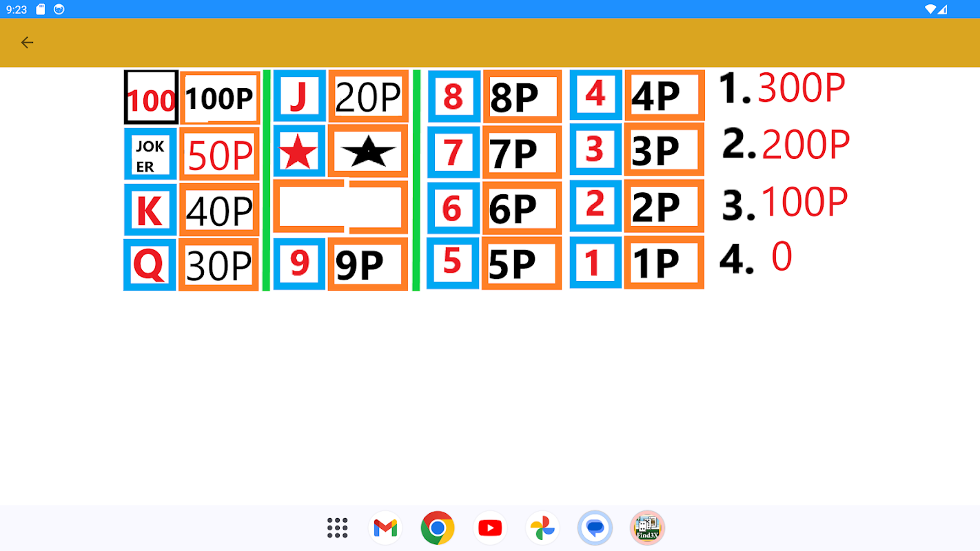Select the red 9 card tile
The height and width of the screenshot is (551, 980).
pyautogui.click(x=300, y=264)
